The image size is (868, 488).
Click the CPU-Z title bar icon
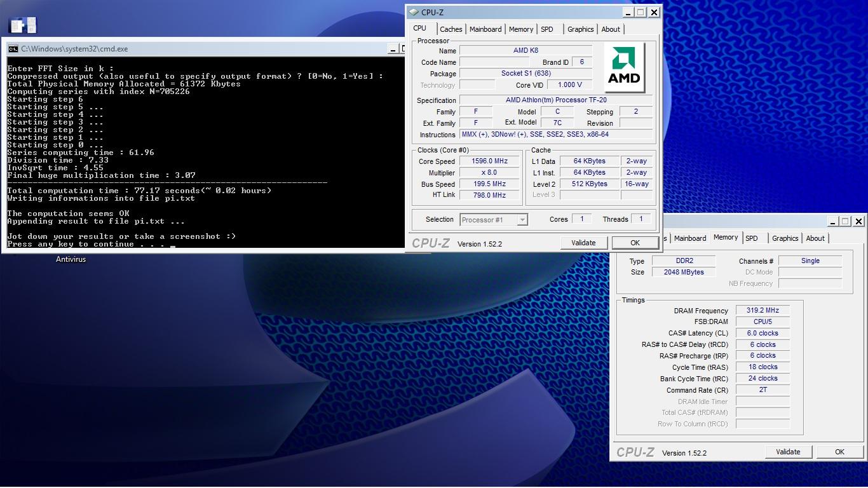[x=414, y=12]
